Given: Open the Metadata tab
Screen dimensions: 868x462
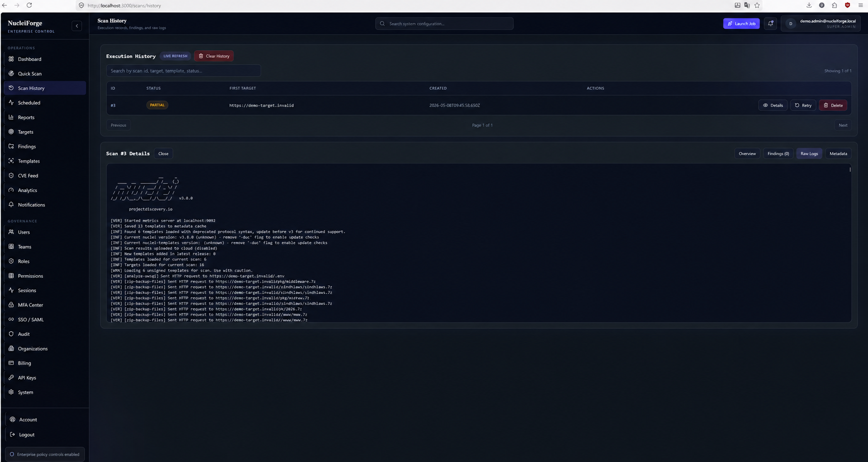Looking at the screenshot, I should 838,153.
